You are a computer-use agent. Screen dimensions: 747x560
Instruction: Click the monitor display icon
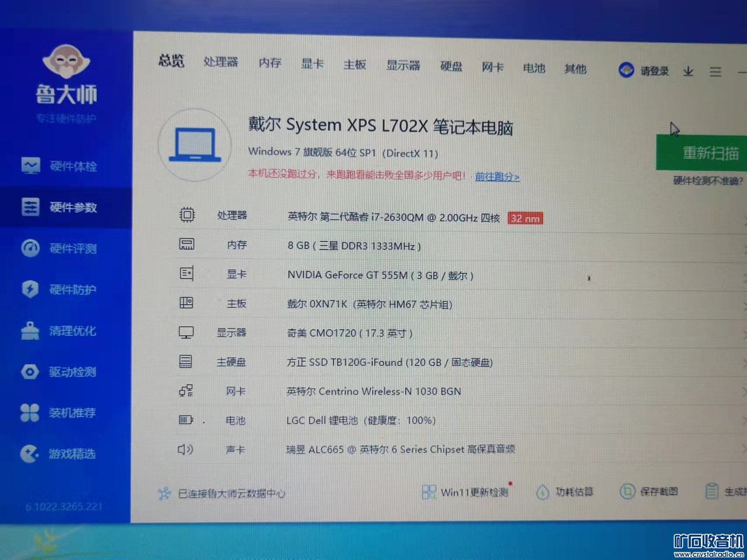pos(186,332)
